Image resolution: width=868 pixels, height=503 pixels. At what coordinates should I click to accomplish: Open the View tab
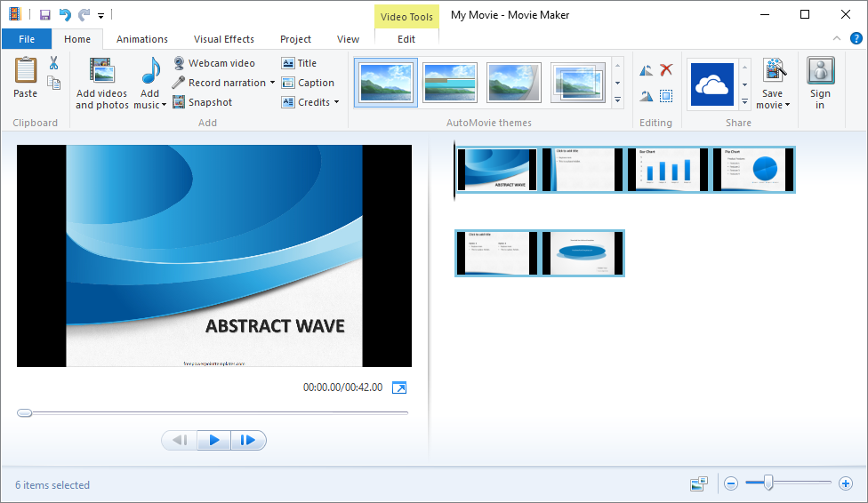coord(348,39)
